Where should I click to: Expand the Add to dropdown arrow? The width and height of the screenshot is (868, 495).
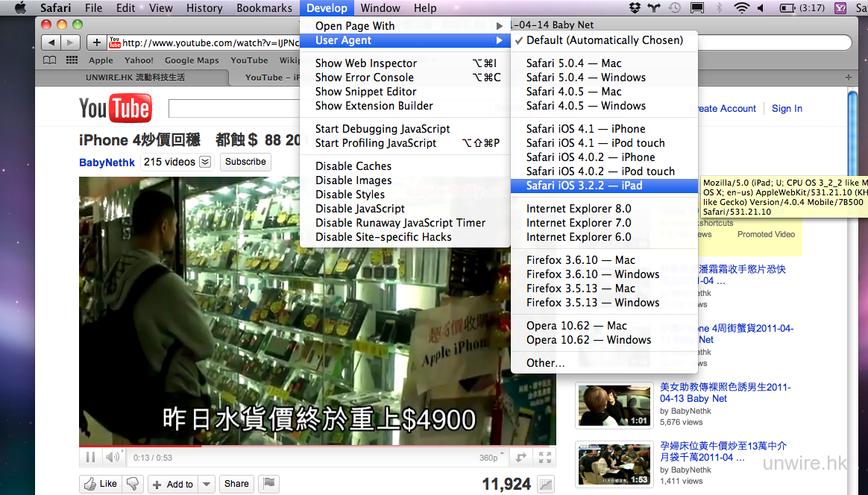tap(207, 484)
